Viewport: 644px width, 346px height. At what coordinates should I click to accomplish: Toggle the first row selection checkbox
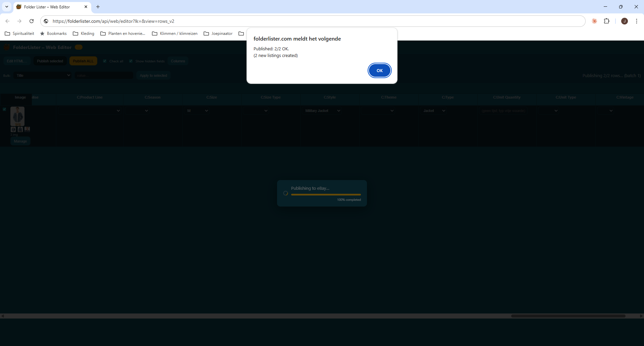click(4, 109)
